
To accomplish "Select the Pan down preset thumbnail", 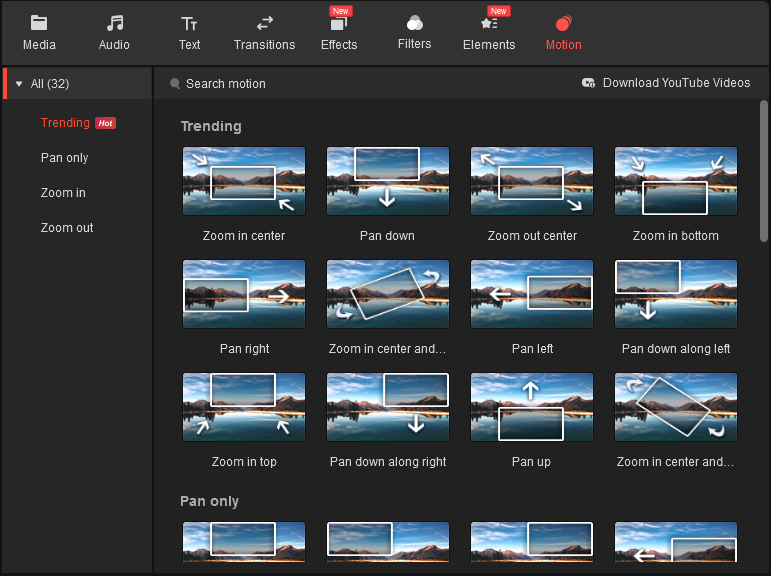I will coord(388,181).
